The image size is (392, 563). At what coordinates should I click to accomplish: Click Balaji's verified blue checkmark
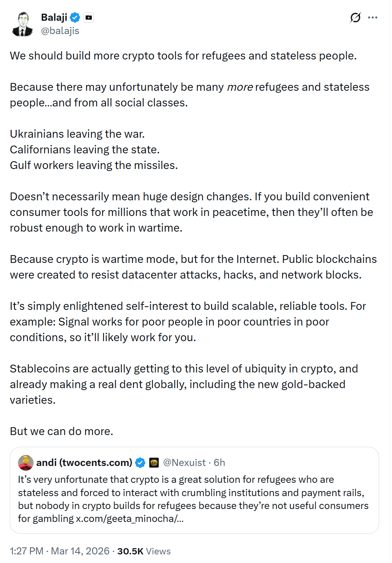point(75,17)
